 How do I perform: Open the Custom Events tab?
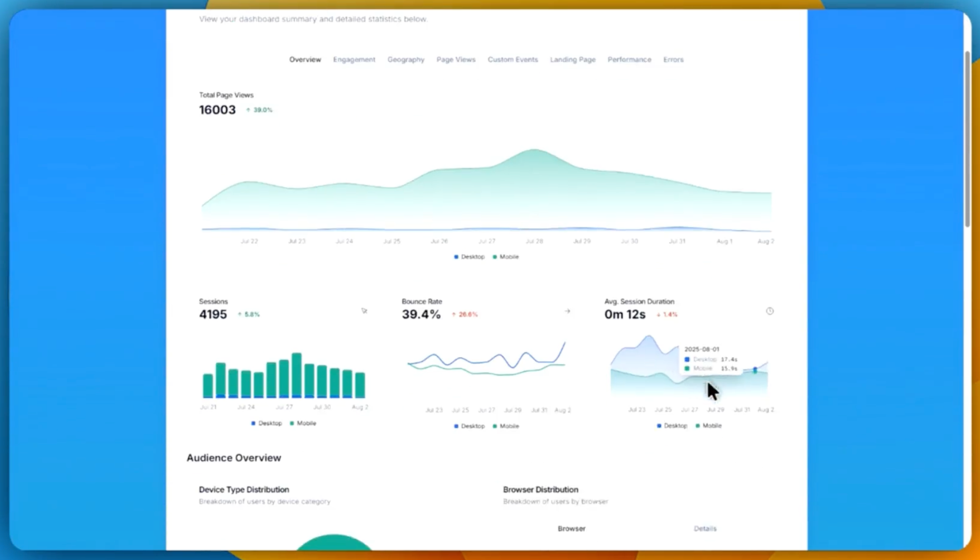point(512,59)
